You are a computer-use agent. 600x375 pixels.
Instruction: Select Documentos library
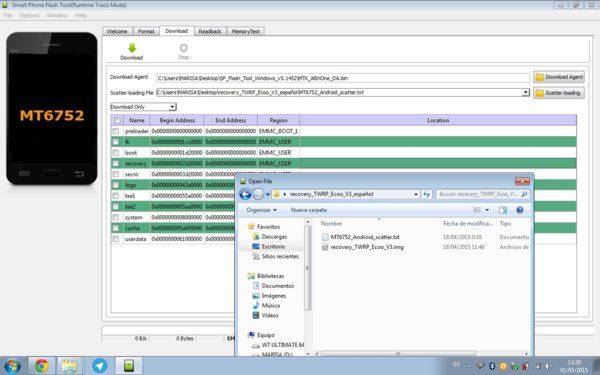tap(273, 286)
